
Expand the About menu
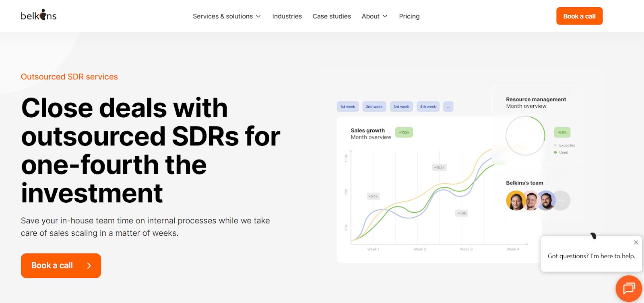pyautogui.click(x=374, y=16)
